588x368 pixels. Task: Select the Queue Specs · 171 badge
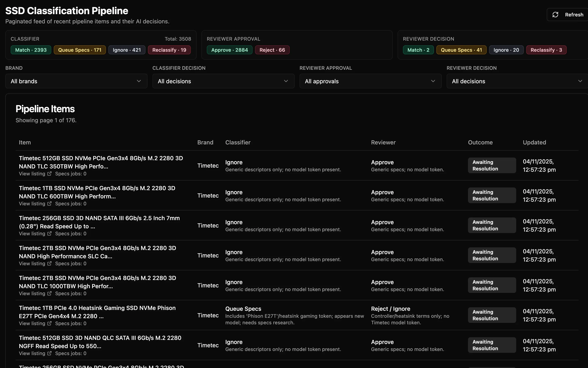80,50
